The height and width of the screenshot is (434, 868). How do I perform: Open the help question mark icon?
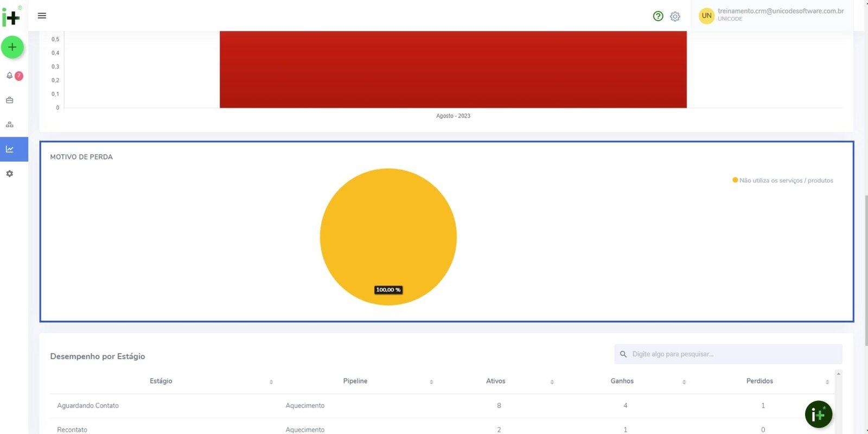click(x=658, y=16)
